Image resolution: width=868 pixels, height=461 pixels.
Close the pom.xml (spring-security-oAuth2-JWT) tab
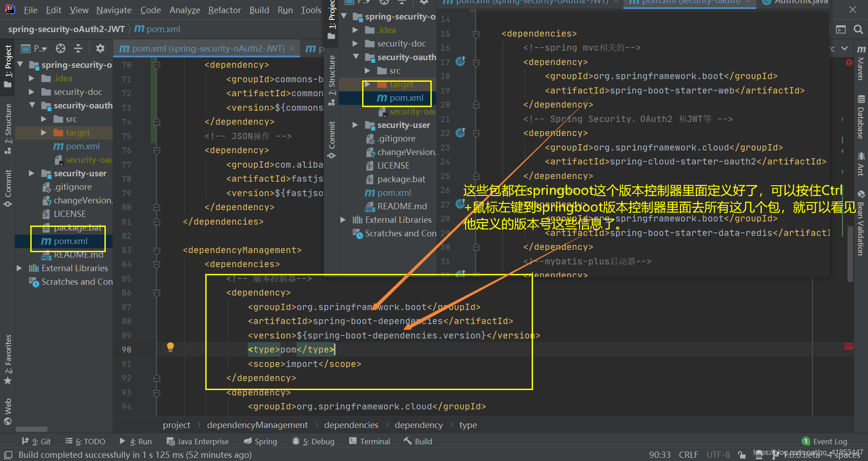(292, 48)
